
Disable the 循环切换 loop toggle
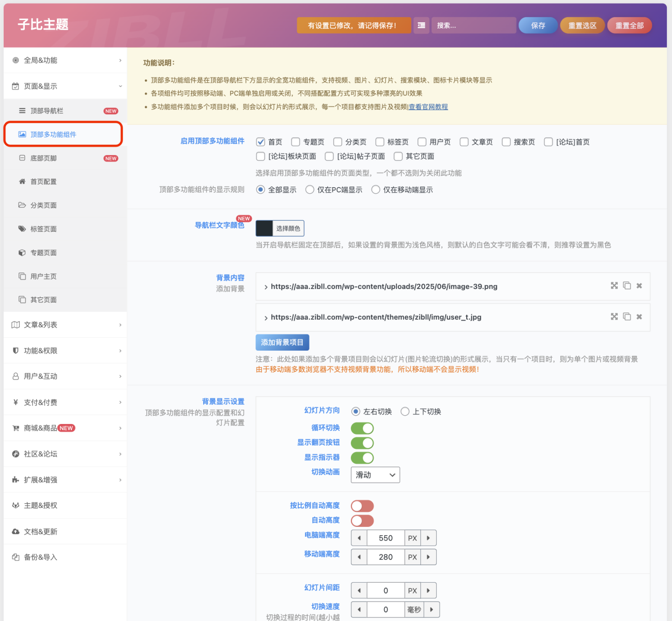[362, 428]
